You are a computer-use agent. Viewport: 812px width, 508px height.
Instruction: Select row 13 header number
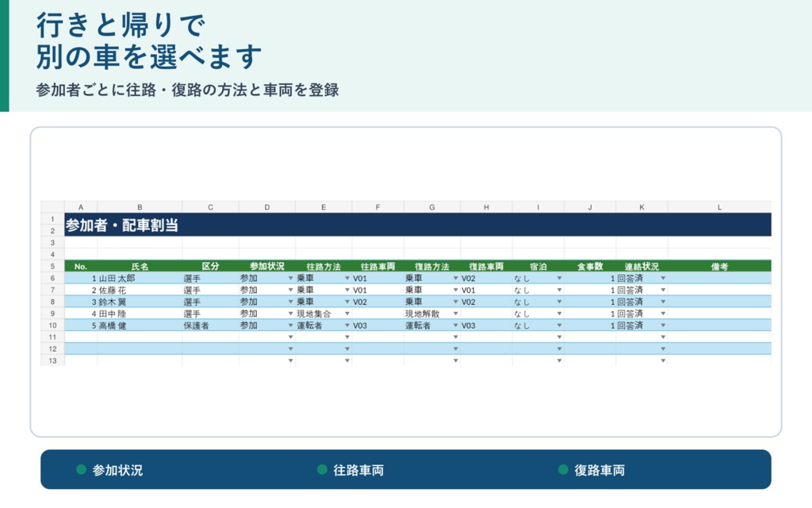click(52, 360)
